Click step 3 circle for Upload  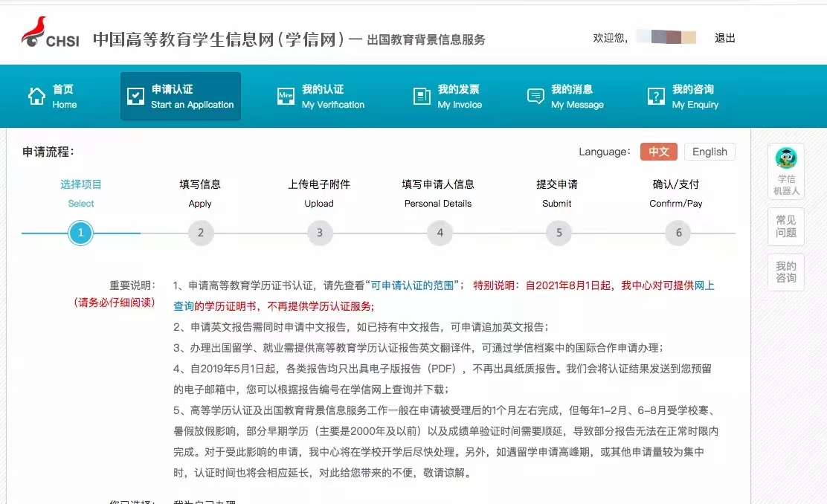(x=320, y=233)
